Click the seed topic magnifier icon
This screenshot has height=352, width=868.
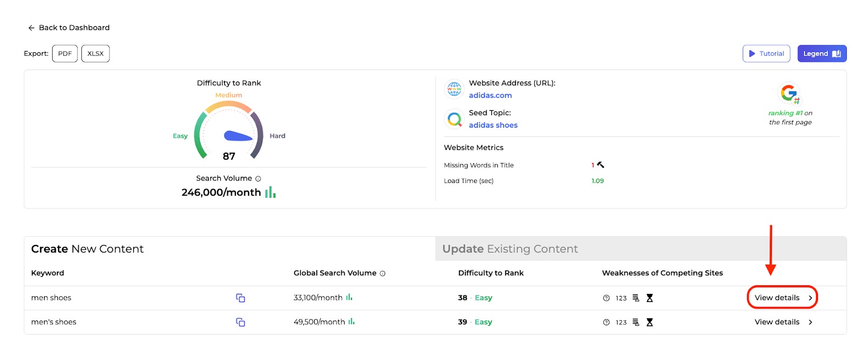click(x=454, y=118)
